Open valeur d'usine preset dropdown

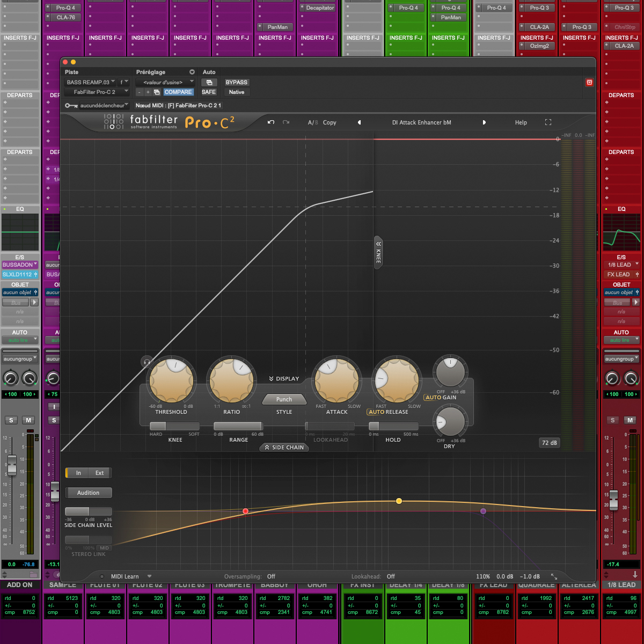165,82
